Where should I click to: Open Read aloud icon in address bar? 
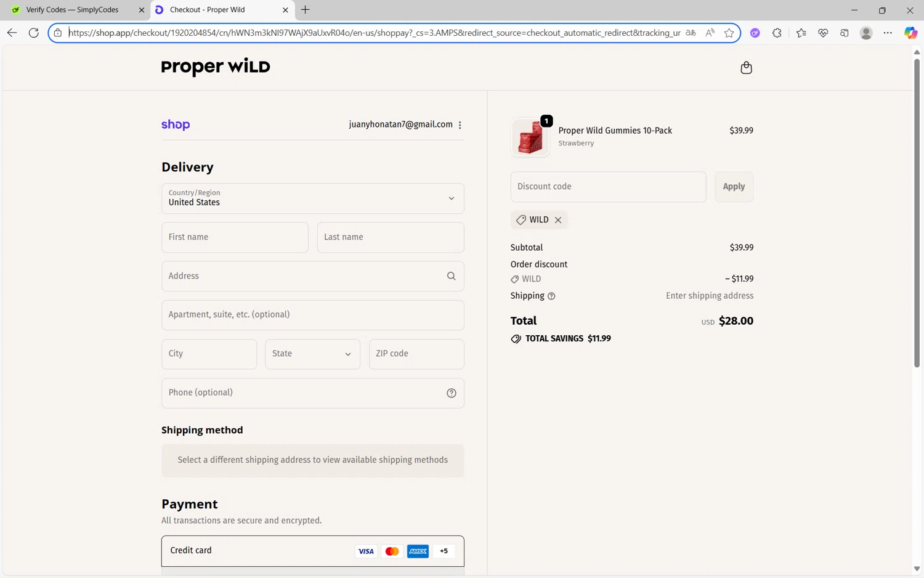click(x=710, y=33)
